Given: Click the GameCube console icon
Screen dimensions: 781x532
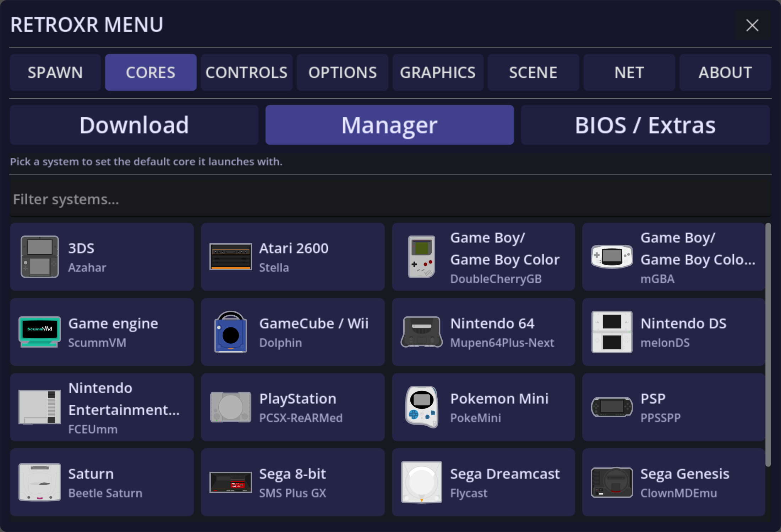Looking at the screenshot, I should click(x=231, y=332).
